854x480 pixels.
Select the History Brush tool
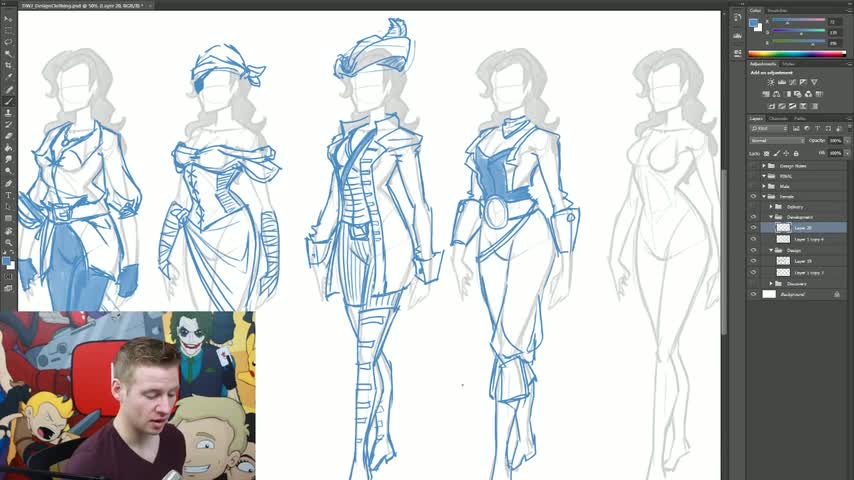coord(8,124)
